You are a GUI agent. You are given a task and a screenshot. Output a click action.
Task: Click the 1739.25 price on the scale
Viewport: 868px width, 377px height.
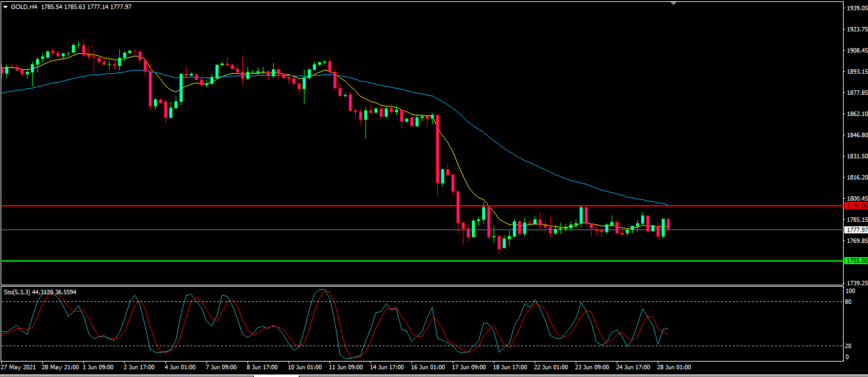coord(856,283)
